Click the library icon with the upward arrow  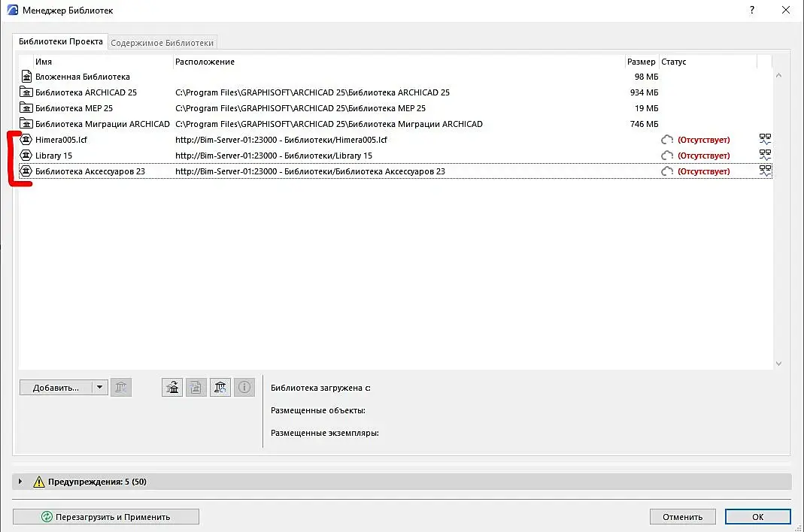click(x=172, y=387)
